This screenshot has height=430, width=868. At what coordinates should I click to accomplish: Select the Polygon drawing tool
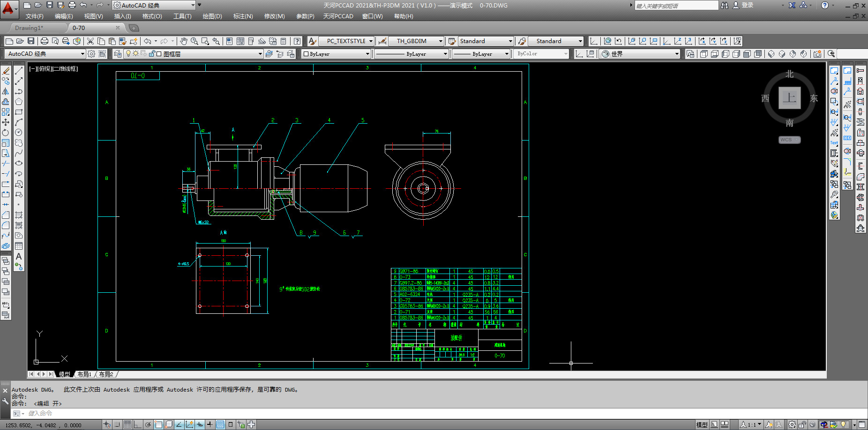coord(19,102)
